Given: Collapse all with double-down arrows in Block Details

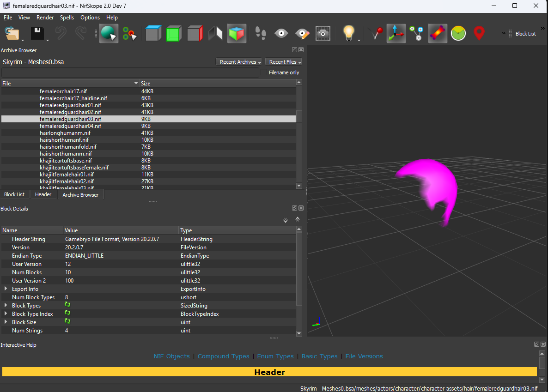Looking at the screenshot, I should [x=286, y=220].
